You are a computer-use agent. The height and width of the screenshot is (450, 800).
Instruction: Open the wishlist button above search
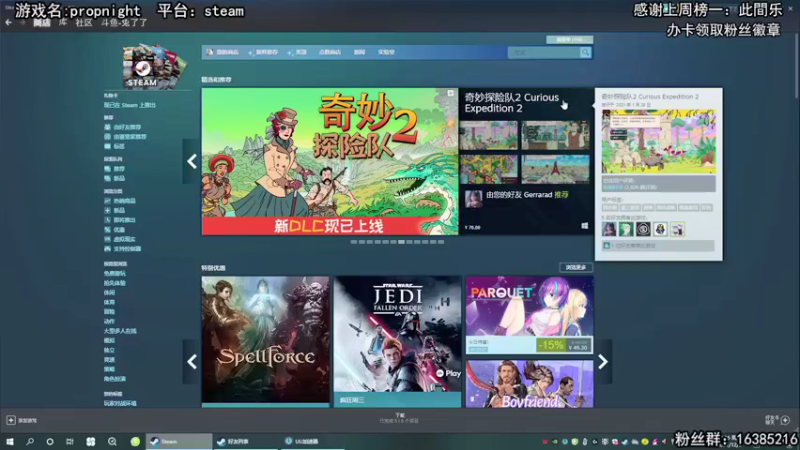569,39
